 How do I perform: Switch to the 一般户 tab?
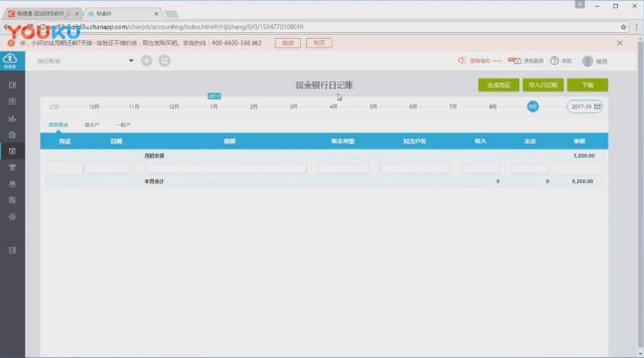(123, 123)
